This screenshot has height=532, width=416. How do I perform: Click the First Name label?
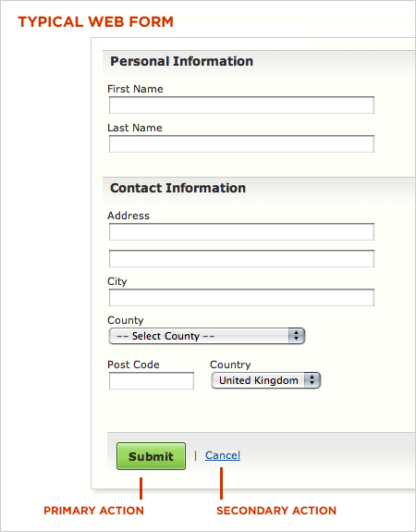click(135, 89)
